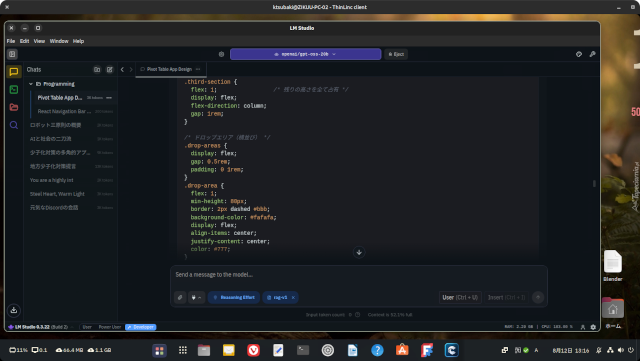The width and height of the screenshot is (640, 361).
Task: Open the Pivot Table App D... chat
Action: pyautogui.click(x=73, y=98)
